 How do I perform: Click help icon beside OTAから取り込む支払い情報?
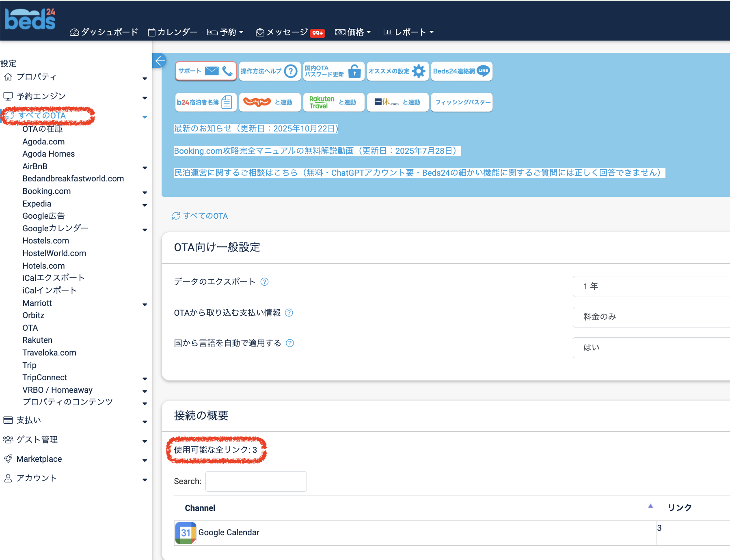pyautogui.click(x=289, y=312)
